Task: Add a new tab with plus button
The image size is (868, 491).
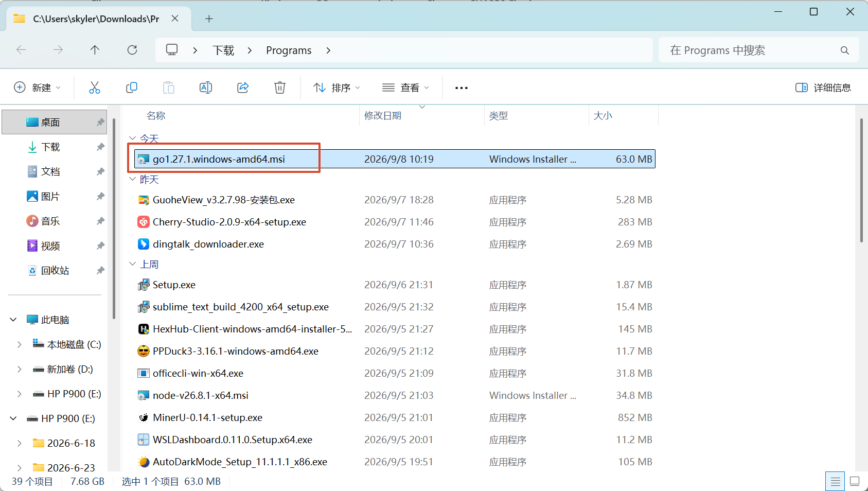Action: tap(209, 19)
